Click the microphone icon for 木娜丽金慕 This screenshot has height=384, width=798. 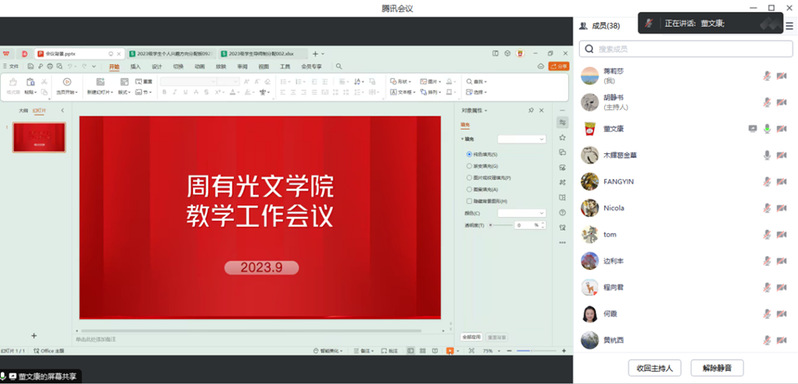tap(767, 155)
